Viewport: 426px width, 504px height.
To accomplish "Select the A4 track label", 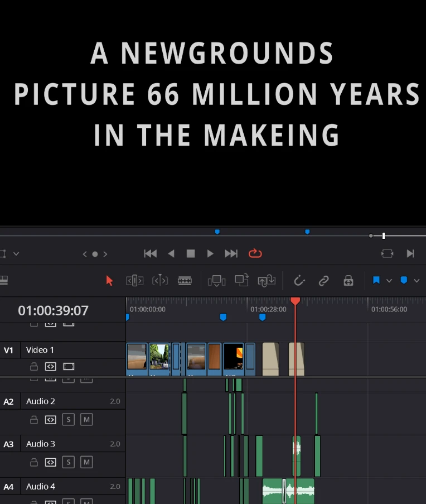I will point(9,487).
